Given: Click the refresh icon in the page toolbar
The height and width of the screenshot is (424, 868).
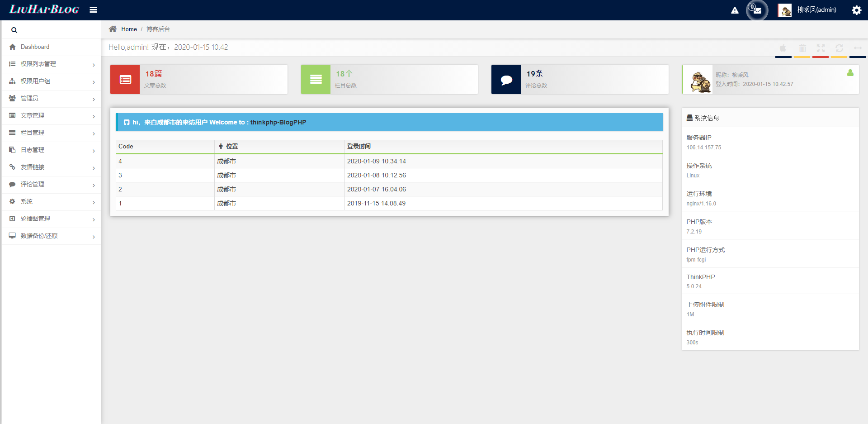Looking at the screenshot, I should [839, 48].
